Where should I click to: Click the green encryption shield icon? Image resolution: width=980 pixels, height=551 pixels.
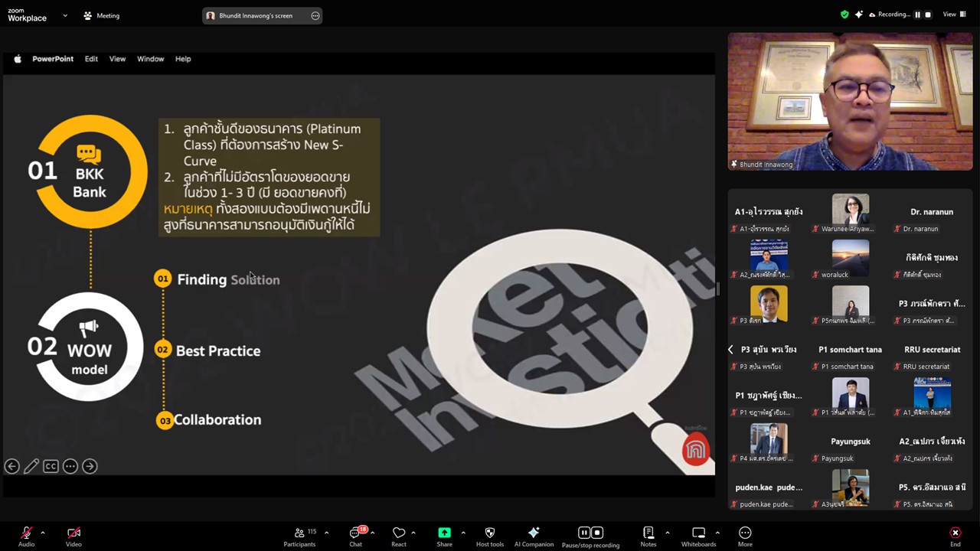point(844,15)
